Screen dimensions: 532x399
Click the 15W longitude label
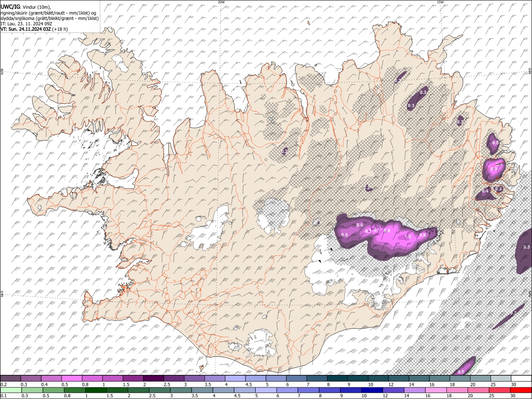pos(440,2)
